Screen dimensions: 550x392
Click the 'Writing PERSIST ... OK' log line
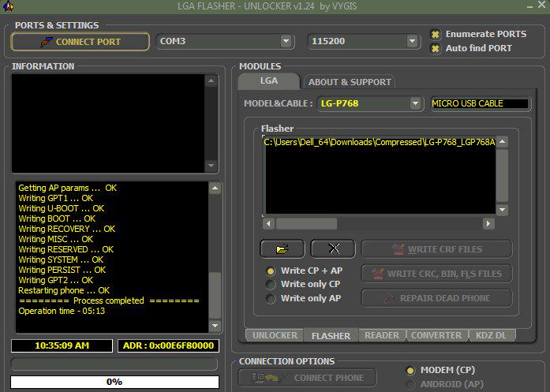[x=62, y=270]
